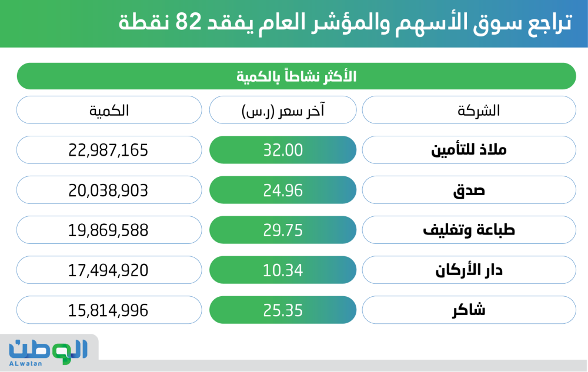Select the دار الأركان company cell
Screen dimensions: 588x372
click(469, 270)
